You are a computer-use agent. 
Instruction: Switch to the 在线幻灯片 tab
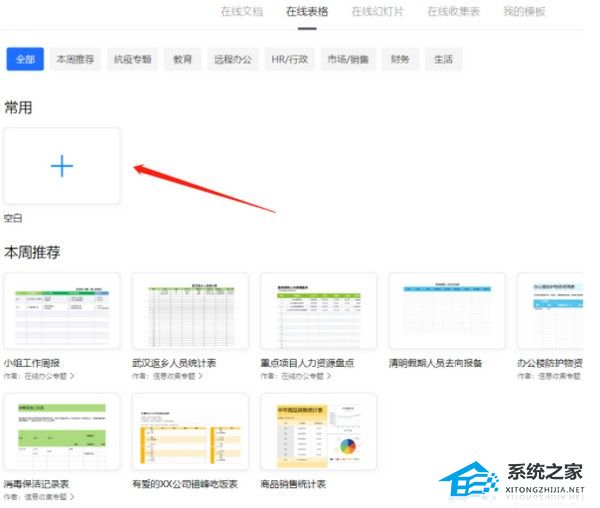tap(377, 11)
